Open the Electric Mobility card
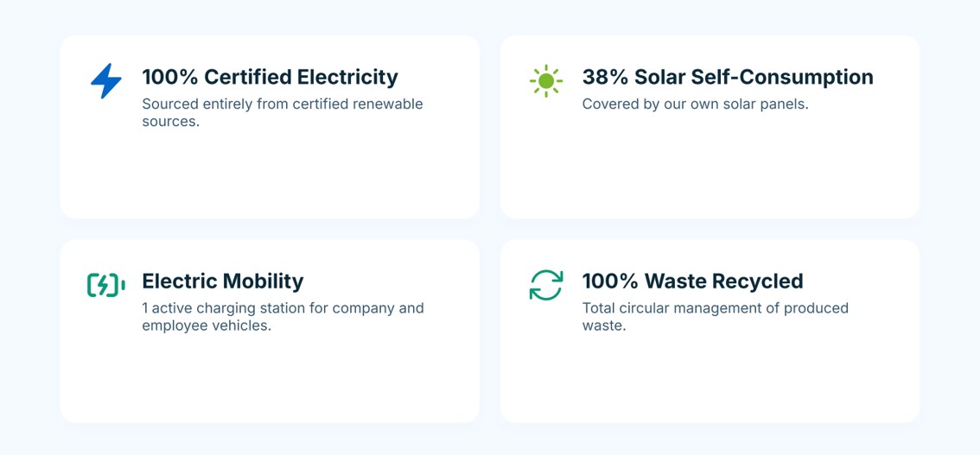The image size is (980, 455). [x=270, y=331]
